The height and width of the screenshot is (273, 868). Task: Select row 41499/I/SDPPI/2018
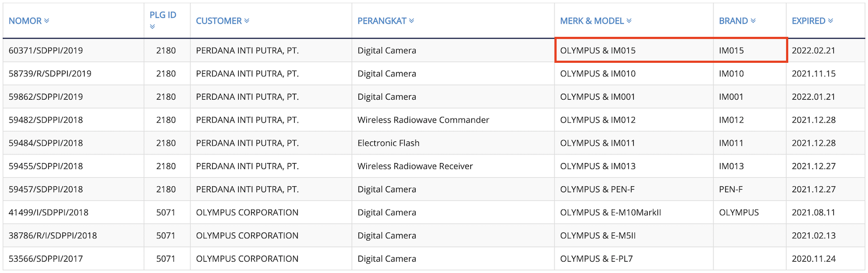[x=434, y=212]
